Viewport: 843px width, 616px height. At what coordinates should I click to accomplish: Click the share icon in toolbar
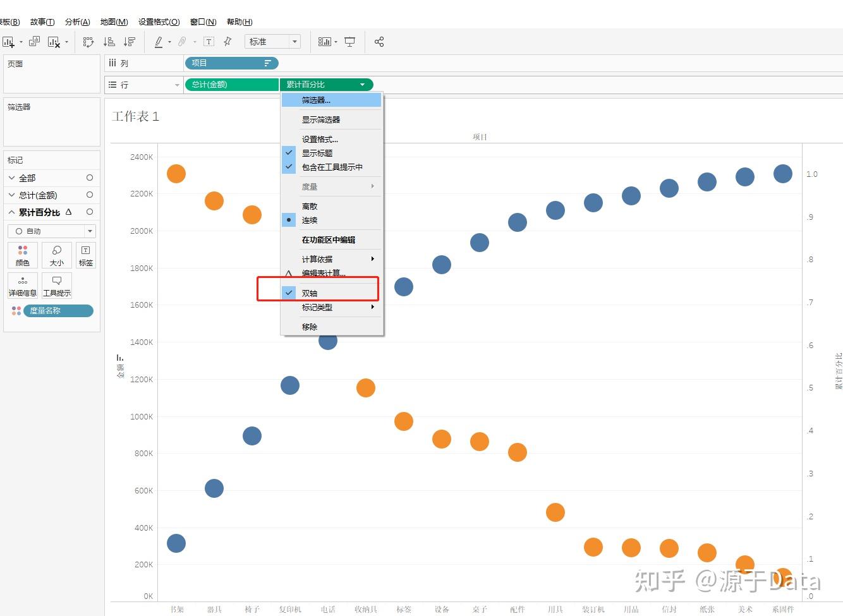(x=379, y=42)
